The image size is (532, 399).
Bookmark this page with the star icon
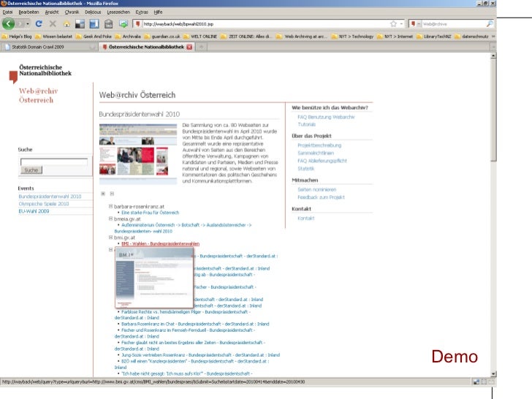(393, 23)
